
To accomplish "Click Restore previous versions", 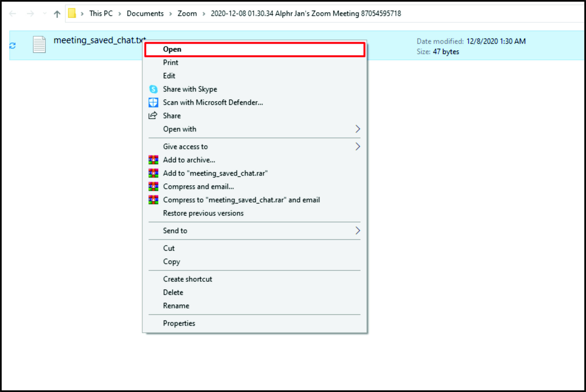I will click(203, 213).
